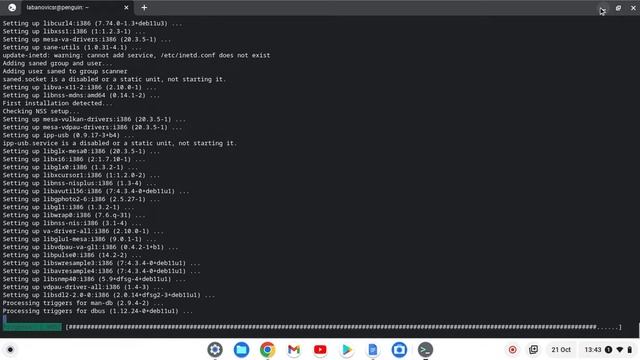Click the Wi-Fi status icon

tap(620, 350)
